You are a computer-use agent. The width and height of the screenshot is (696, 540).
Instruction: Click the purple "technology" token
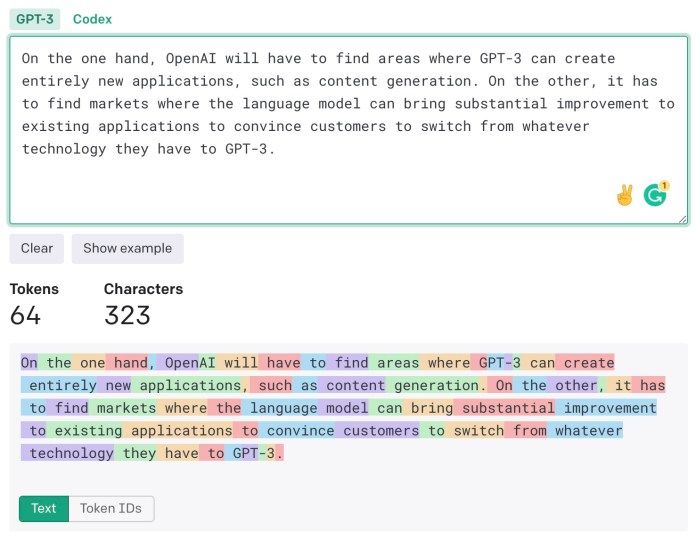pyautogui.click(x=71, y=453)
